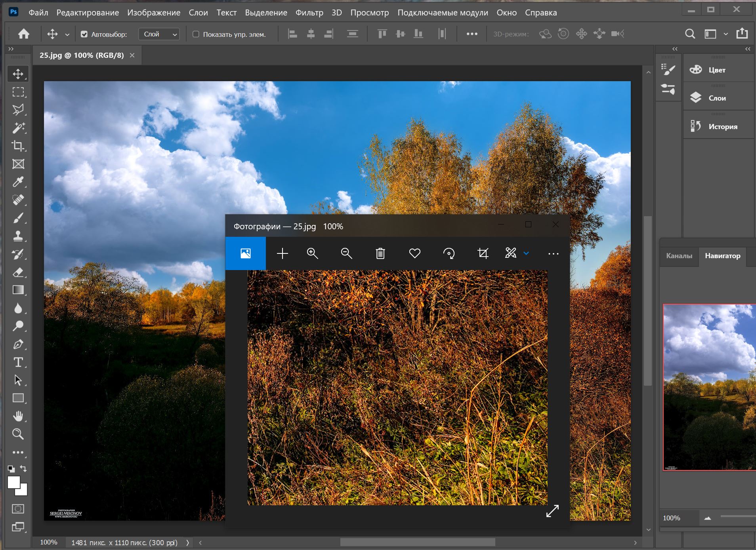Toggle Quick Mask mode
The image size is (756, 550).
(x=18, y=509)
